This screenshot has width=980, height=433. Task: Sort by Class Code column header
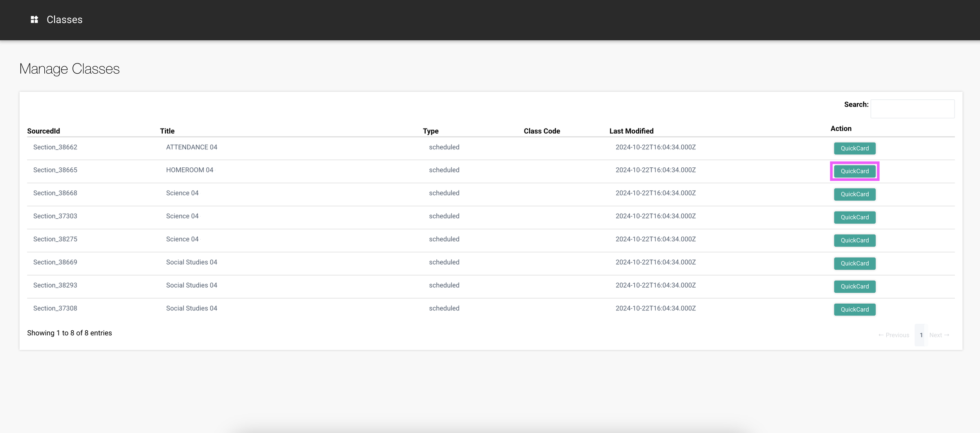click(541, 131)
